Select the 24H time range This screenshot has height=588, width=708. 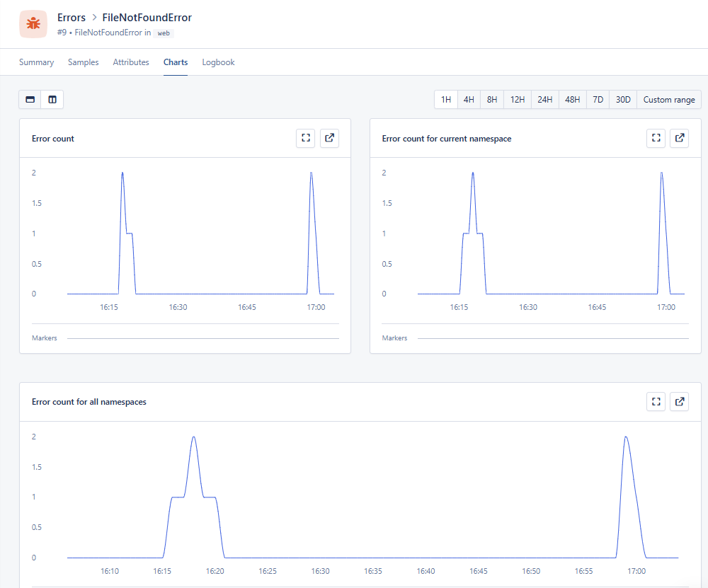[544, 99]
